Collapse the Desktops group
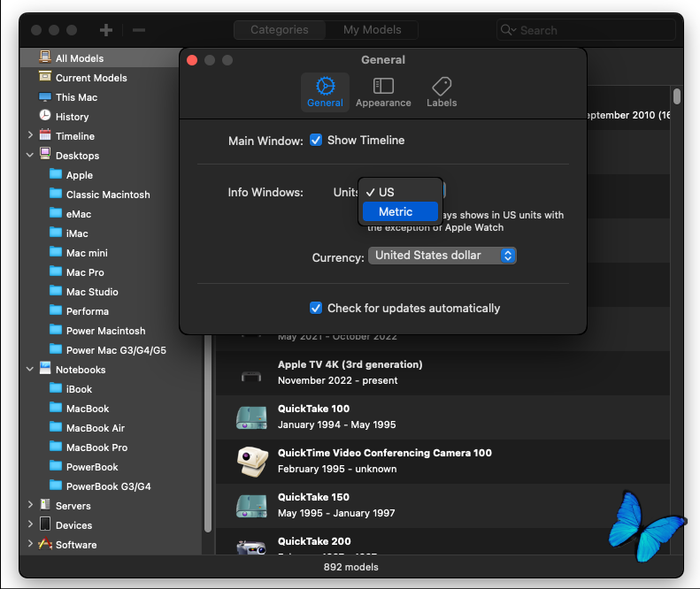The image size is (700, 589). (30, 155)
